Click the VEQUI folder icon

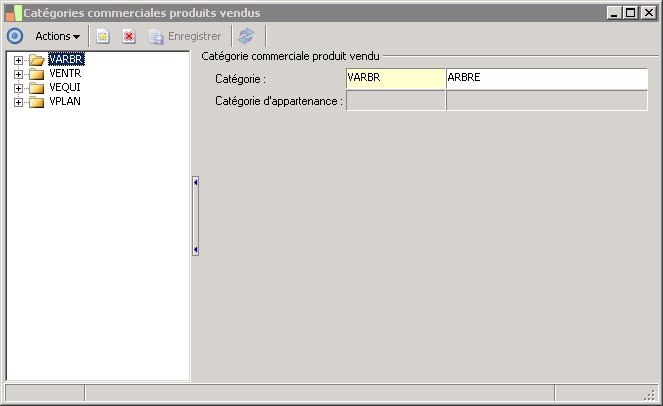tap(37, 88)
